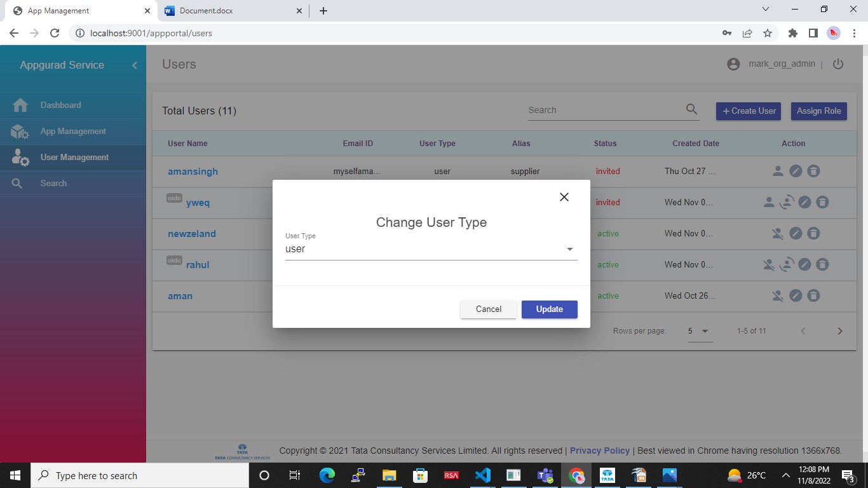Open a new browser tab
Image resolution: width=868 pixels, height=488 pixels.
tap(323, 11)
